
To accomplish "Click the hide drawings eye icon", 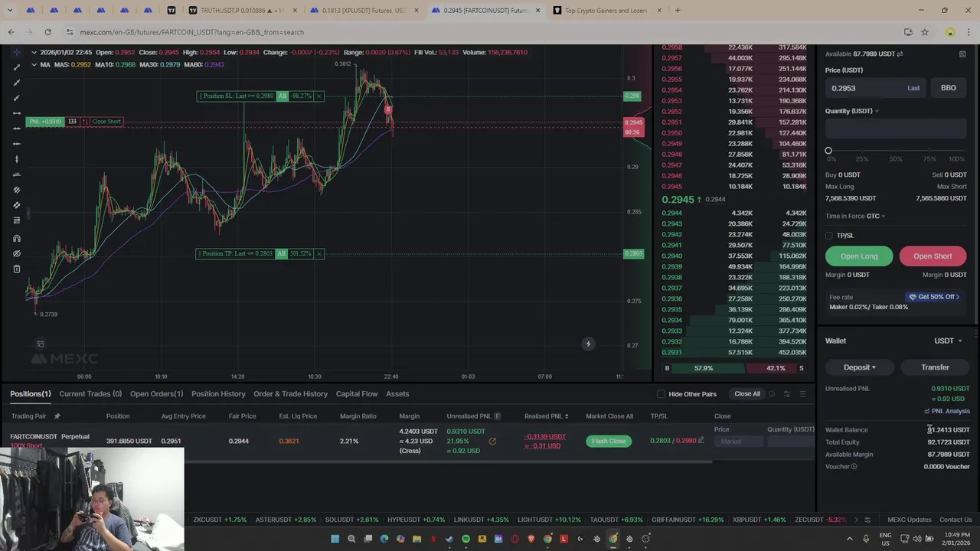I will tap(17, 253).
